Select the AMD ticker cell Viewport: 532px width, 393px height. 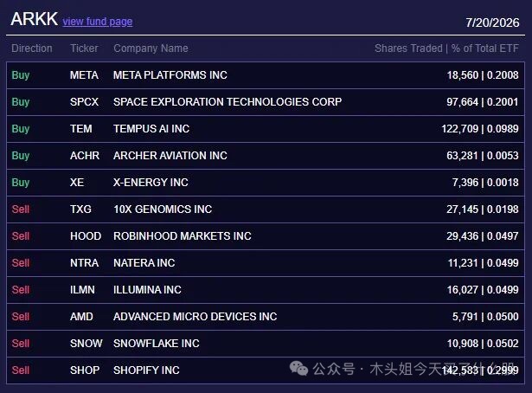click(81, 316)
